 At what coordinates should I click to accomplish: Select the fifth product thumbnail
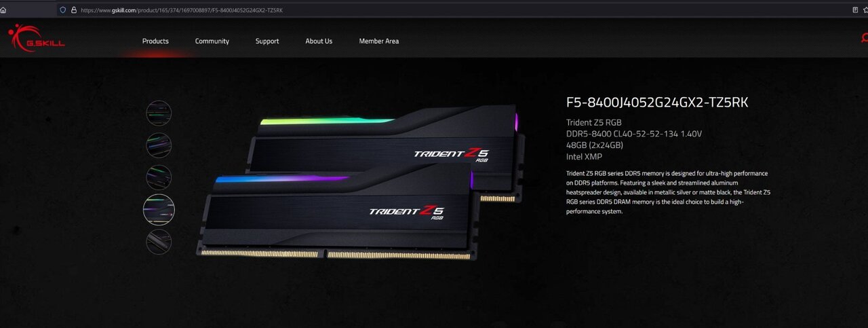(159, 242)
